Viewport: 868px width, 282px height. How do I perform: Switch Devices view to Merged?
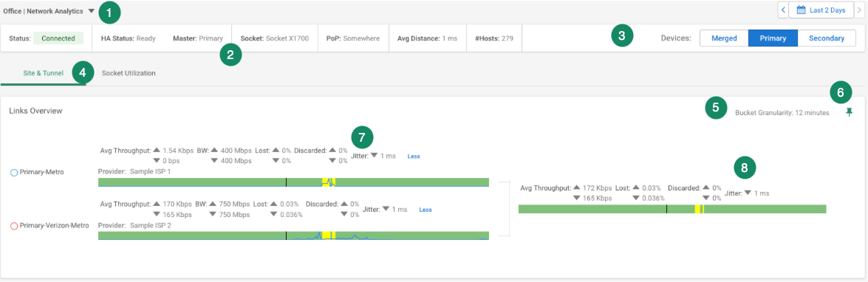click(724, 38)
